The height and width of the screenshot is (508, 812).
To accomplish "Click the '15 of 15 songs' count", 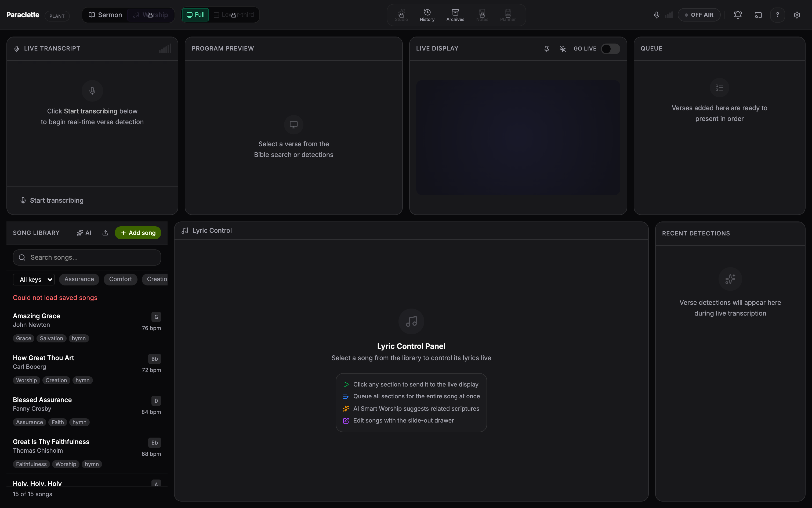I will (32, 494).
